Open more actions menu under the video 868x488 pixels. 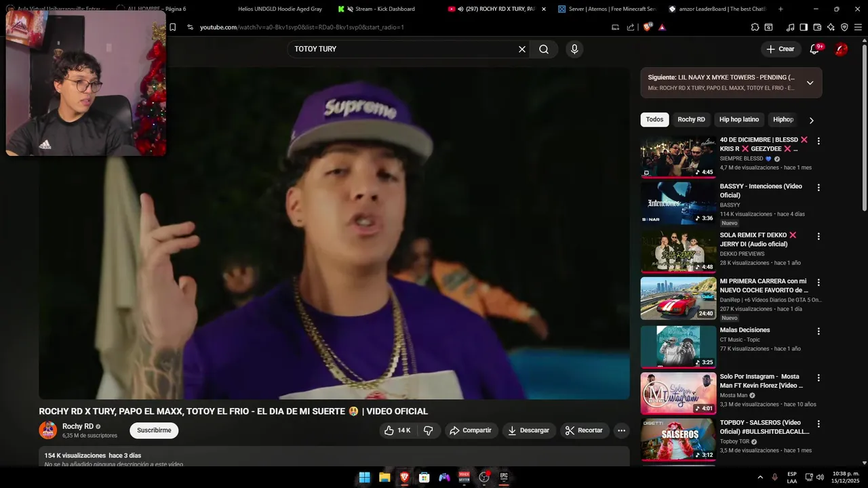(621, 430)
